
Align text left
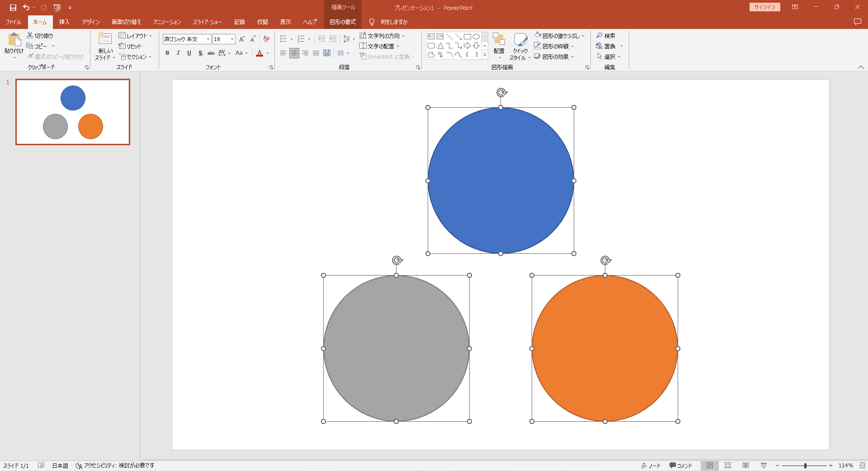(283, 53)
